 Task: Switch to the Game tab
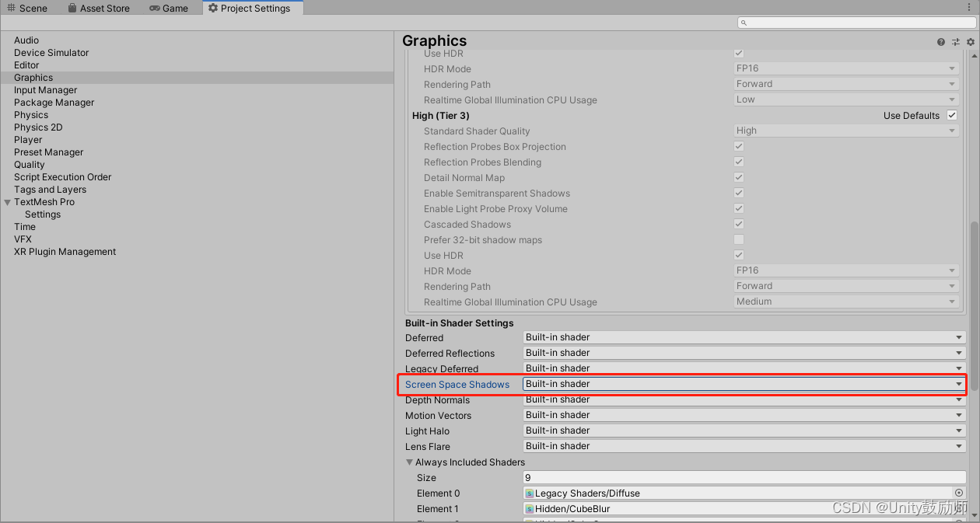[x=169, y=8]
